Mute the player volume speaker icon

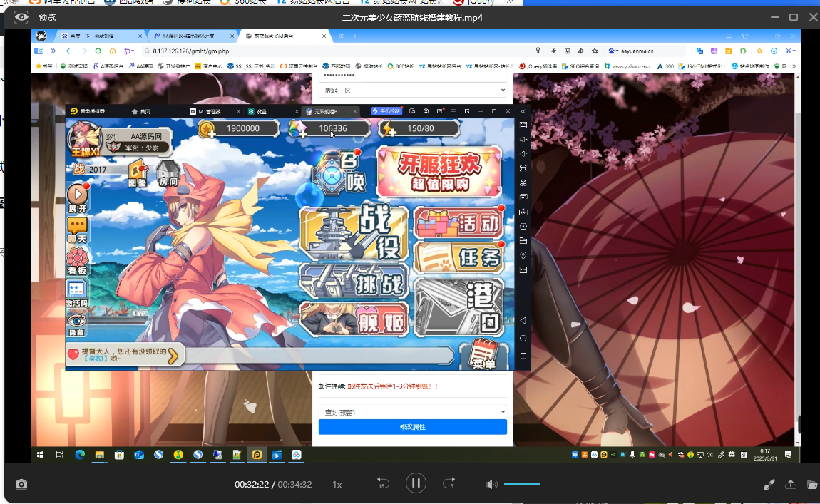[491, 485]
